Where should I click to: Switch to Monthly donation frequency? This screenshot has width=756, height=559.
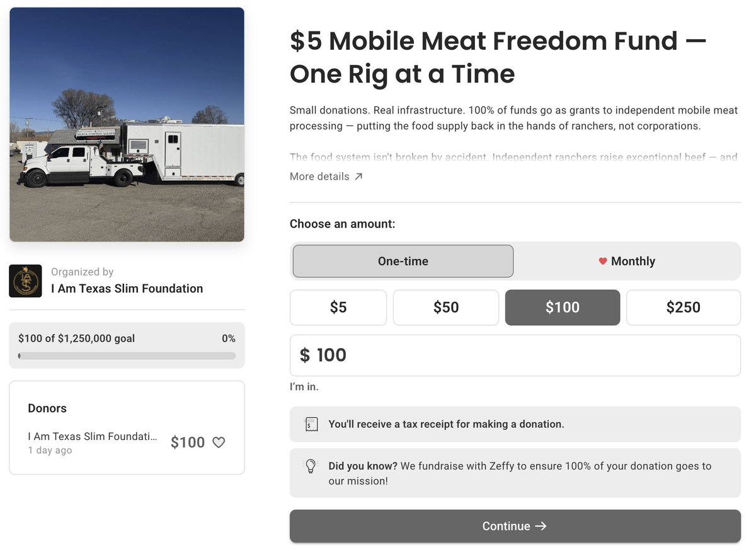627,261
